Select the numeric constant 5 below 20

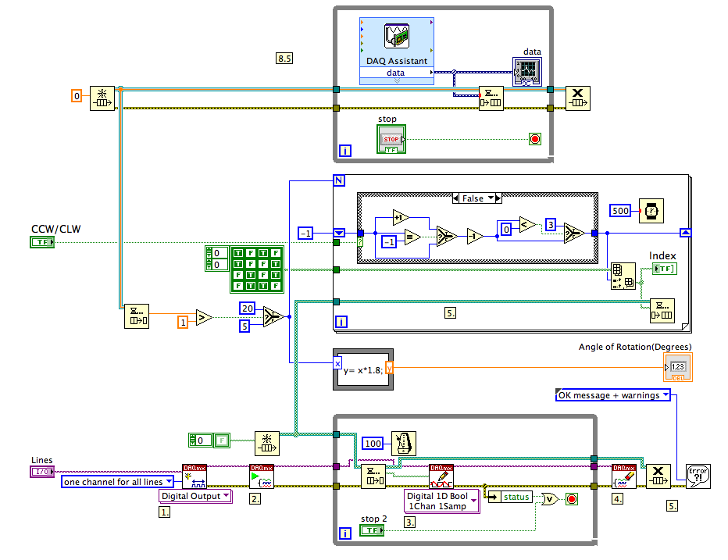pos(244,326)
